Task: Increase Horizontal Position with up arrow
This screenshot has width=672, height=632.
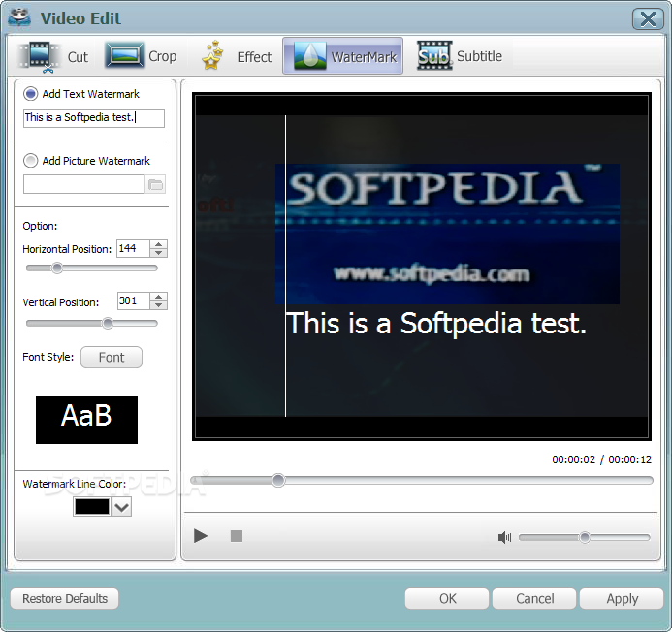Action: [159, 244]
